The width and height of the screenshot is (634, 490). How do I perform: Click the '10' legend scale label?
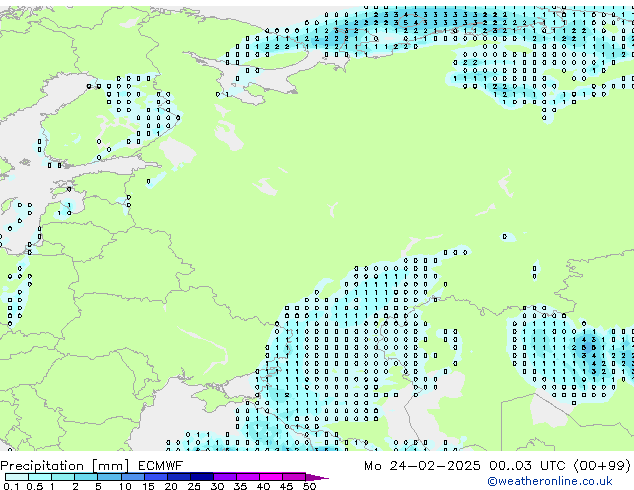click(x=125, y=486)
